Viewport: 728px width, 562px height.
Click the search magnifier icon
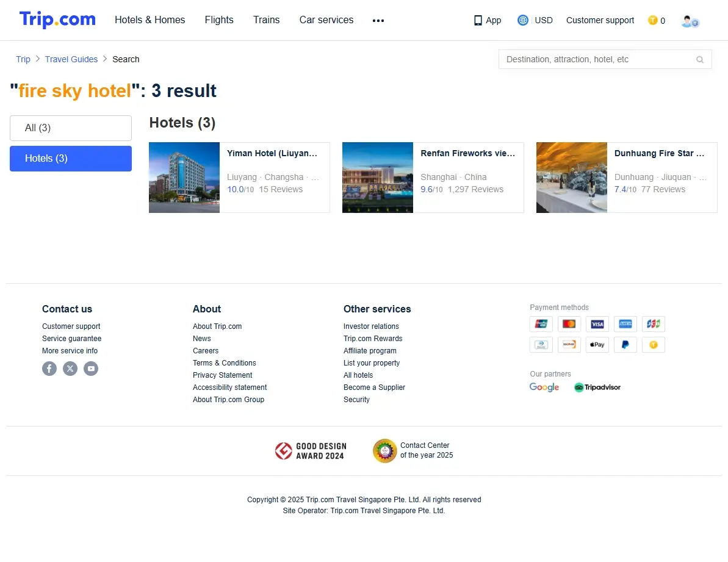pos(700,59)
